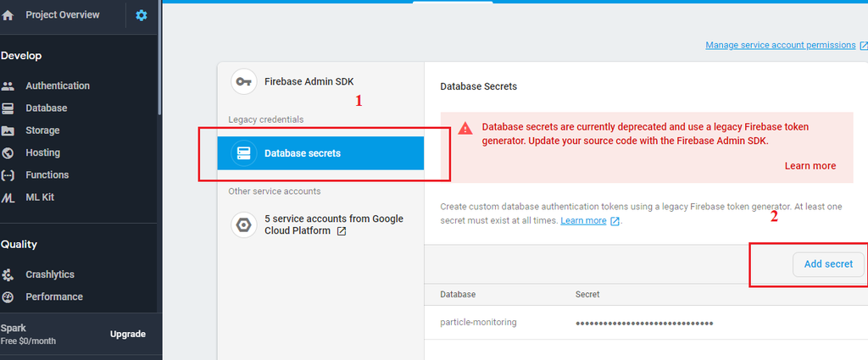Click the Crashlytics icon
The image size is (868, 360).
[x=8, y=274]
